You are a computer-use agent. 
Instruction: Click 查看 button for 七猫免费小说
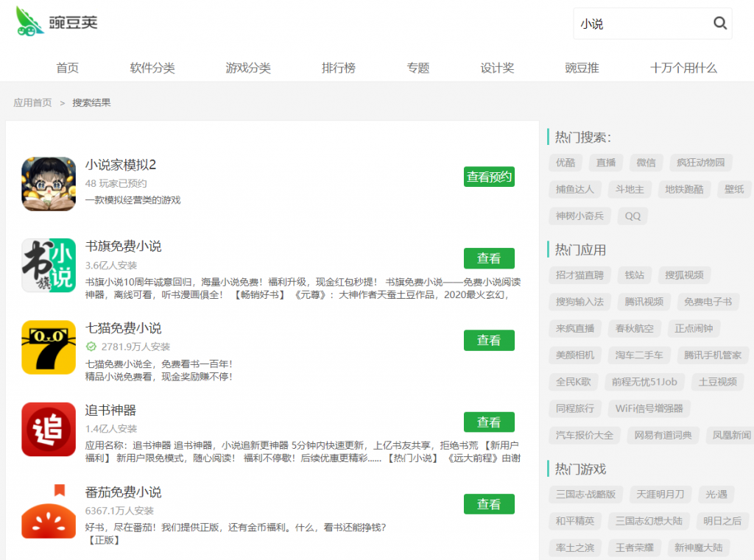[x=489, y=340]
